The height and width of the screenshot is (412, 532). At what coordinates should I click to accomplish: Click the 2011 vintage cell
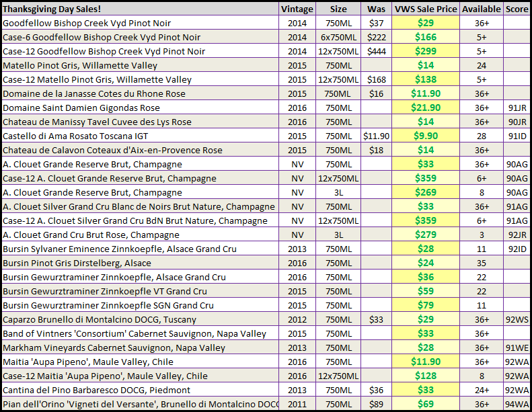tap(297, 405)
